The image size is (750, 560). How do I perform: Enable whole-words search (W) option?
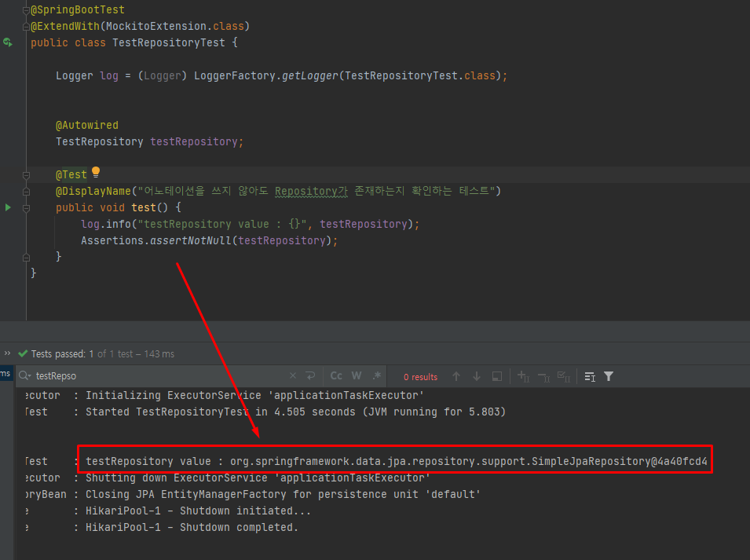point(356,375)
